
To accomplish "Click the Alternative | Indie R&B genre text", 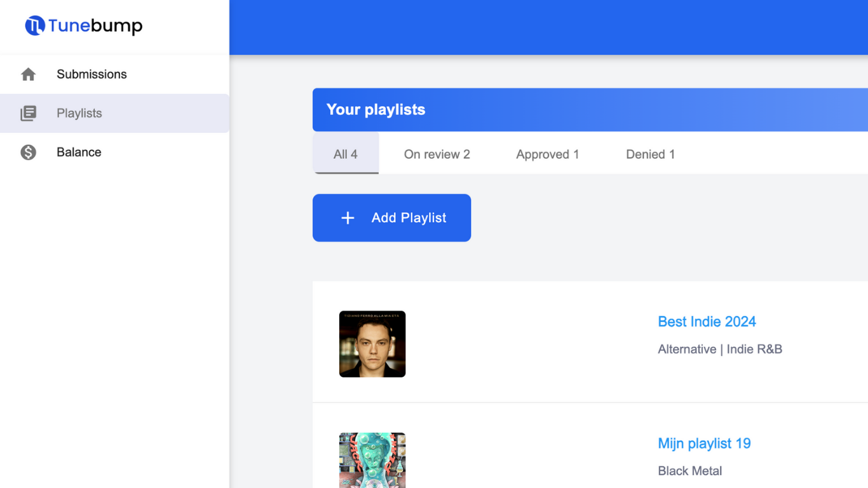I will [x=720, y=349].
